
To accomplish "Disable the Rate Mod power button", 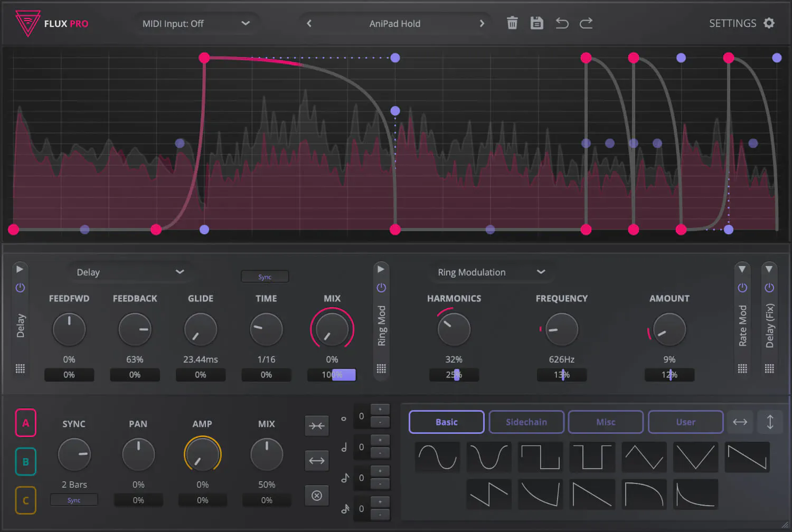I will tap(742, 288).
